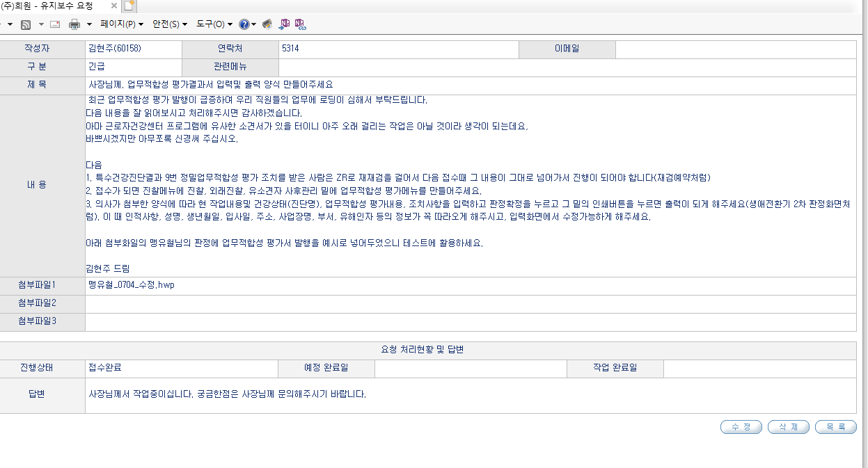Click the blue help question mark icon
Image resolution: width=868 pixels, height=468 pixels.
(244, 24)
